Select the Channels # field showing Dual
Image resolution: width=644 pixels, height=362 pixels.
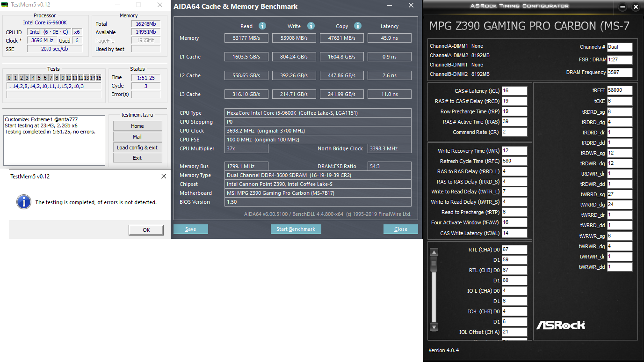(x=620, y=47)
